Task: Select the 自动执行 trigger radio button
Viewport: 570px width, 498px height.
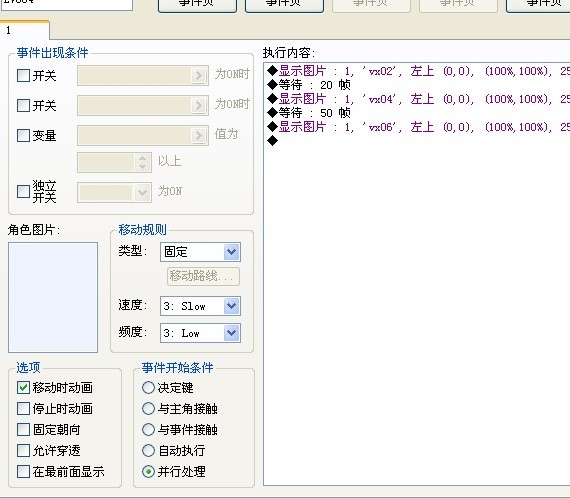Action: click(x=148, y=451)
